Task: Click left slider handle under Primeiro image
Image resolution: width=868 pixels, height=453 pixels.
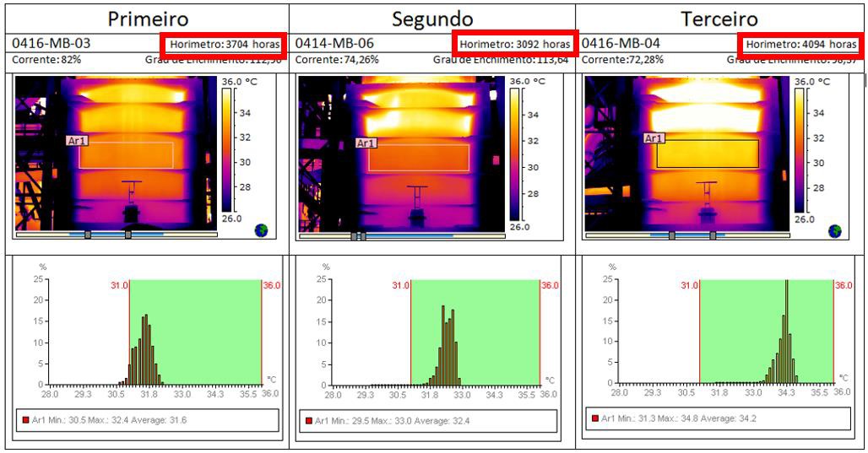Action: tap(87, 235)
